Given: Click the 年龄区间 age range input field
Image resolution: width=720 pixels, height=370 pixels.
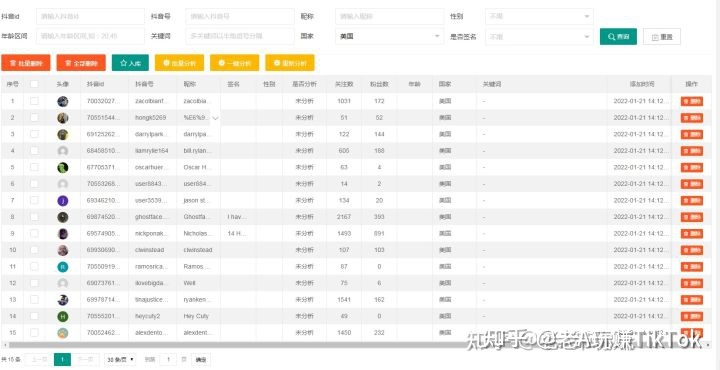Looking at the screenshot, I should (x=90, y=36).
